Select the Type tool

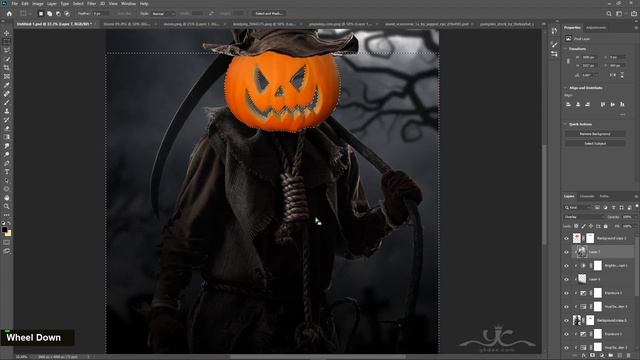7,171
